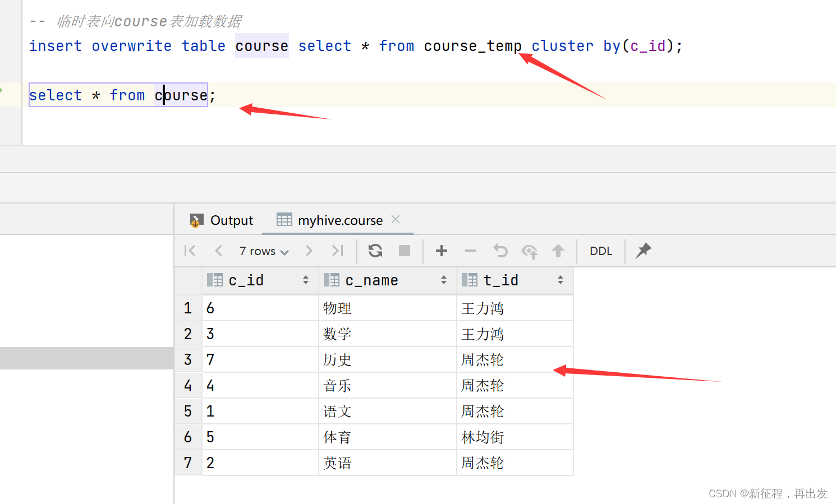Toggle sort arrows on c_name column
The height and width of the screenshot is (504, 836).
[444, 280]
